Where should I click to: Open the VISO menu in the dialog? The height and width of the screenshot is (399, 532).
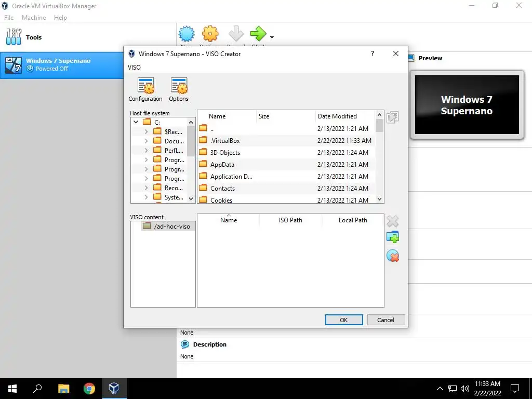pyautogui.click(x=135, y=67)
